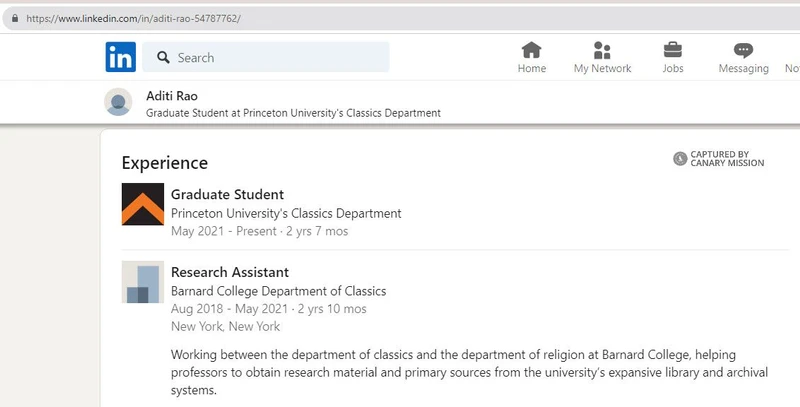Open the Research Assistant position title

coord(230,272)
